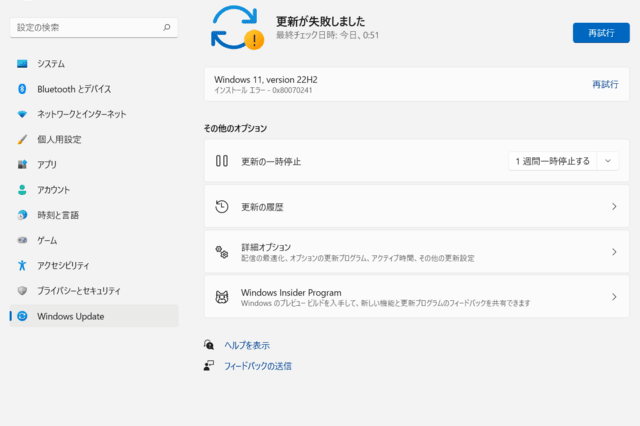Expand 詳細オプション chevron
This screenshot has width=640, height=426.
coord(614,252)
